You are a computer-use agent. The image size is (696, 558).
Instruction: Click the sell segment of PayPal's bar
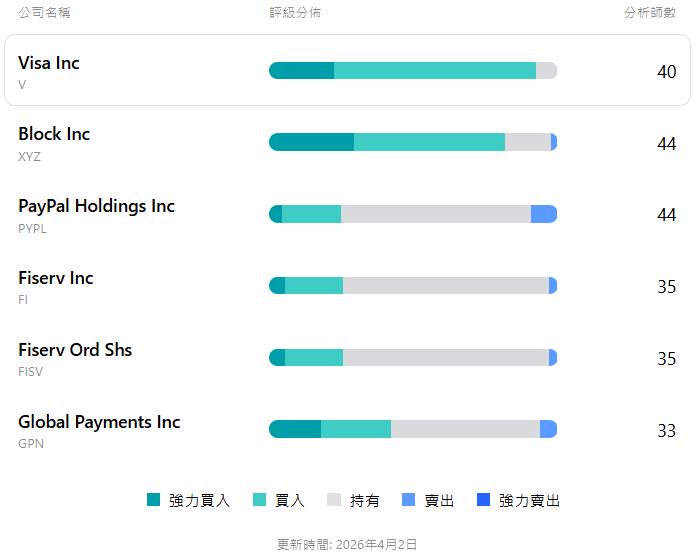point(543,214)
